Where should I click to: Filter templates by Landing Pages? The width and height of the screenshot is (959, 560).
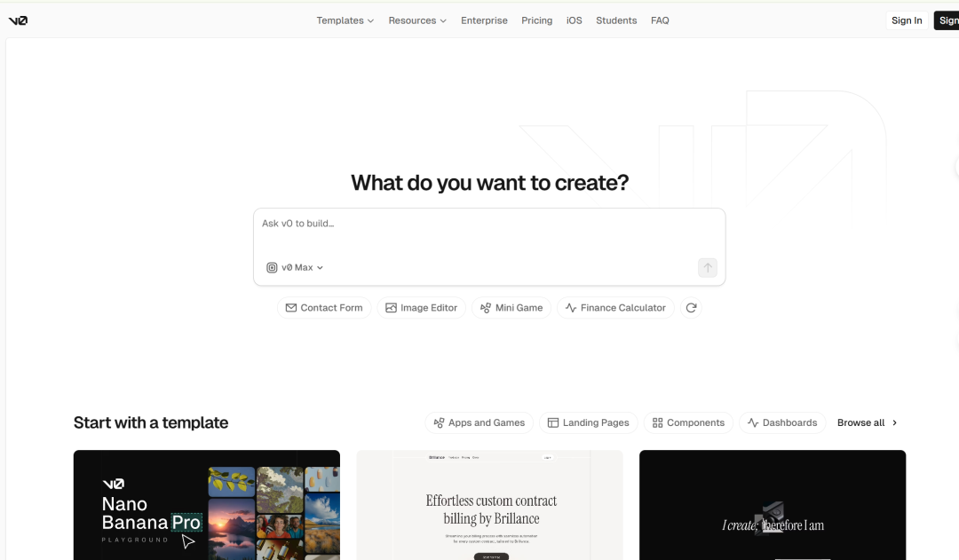(x=588, y=422)
